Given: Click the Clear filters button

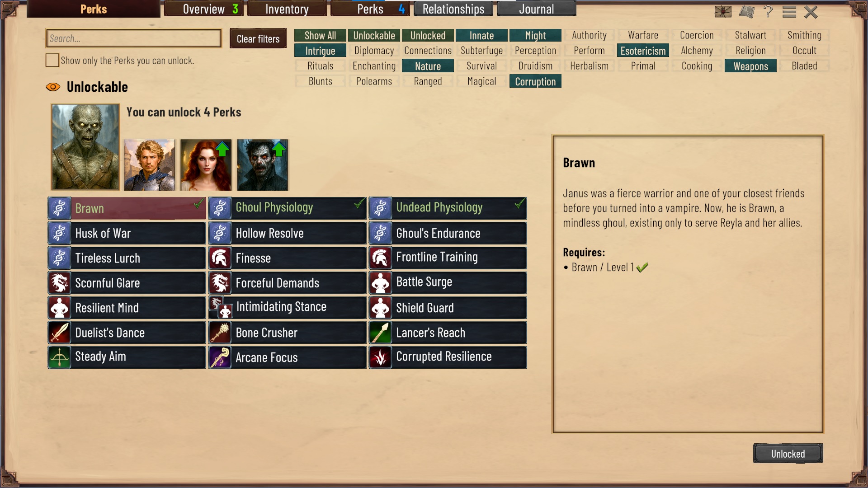Looking at the screenshot, I should pos(258,39).
